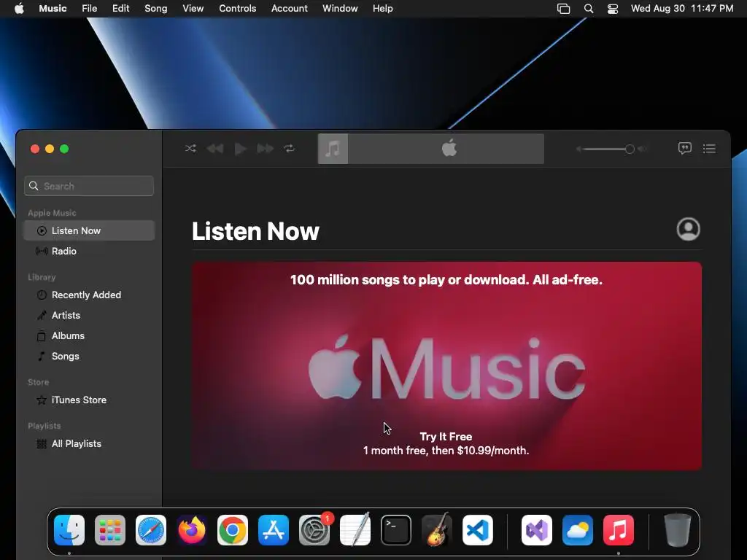Adjust the volume slider knob
This screenshot has width=747, height=560.
pos(630,149)
